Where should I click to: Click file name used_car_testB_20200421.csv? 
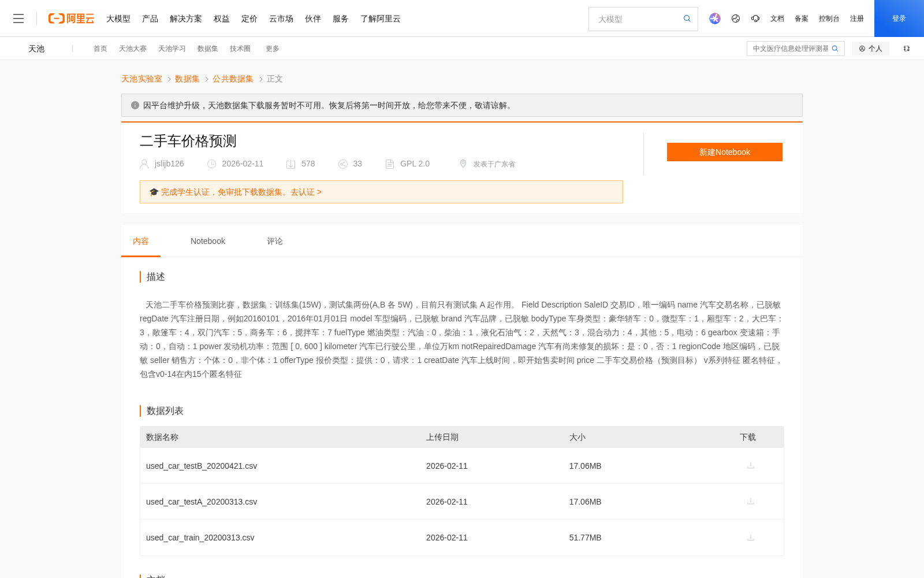click(x=202, y=466)
